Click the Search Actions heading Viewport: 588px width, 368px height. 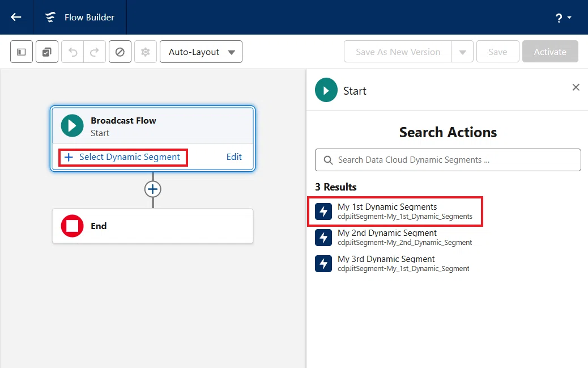pos(448,133)
